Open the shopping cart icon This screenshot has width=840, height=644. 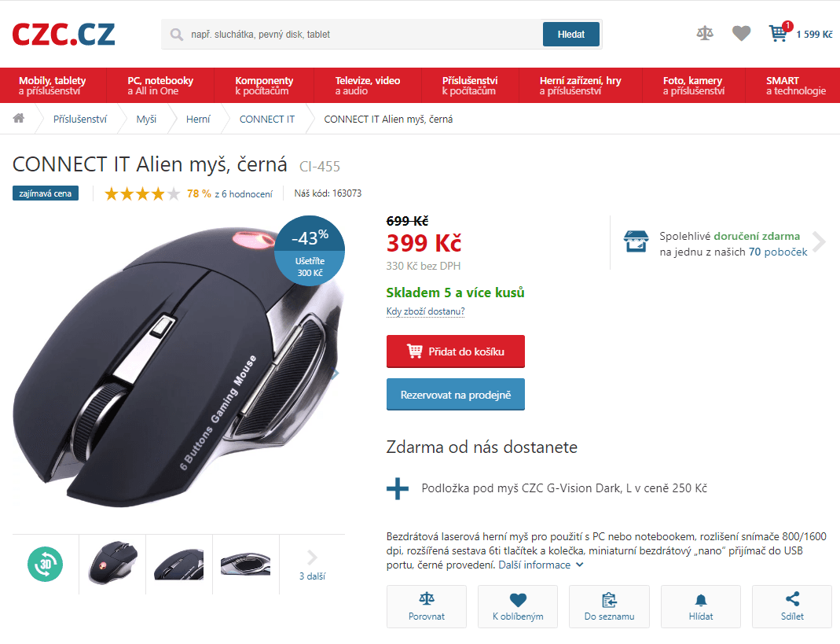(779, 33)
